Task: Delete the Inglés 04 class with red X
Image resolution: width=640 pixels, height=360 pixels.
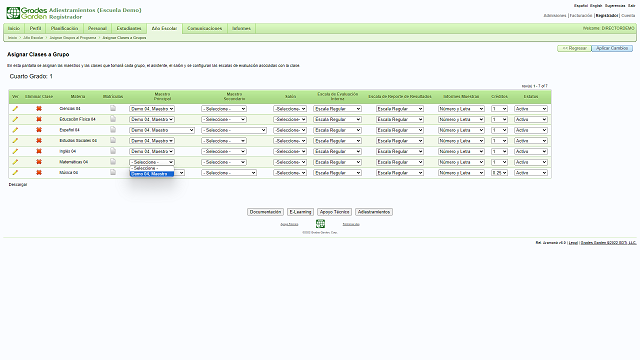Action: tap(39, 151)
